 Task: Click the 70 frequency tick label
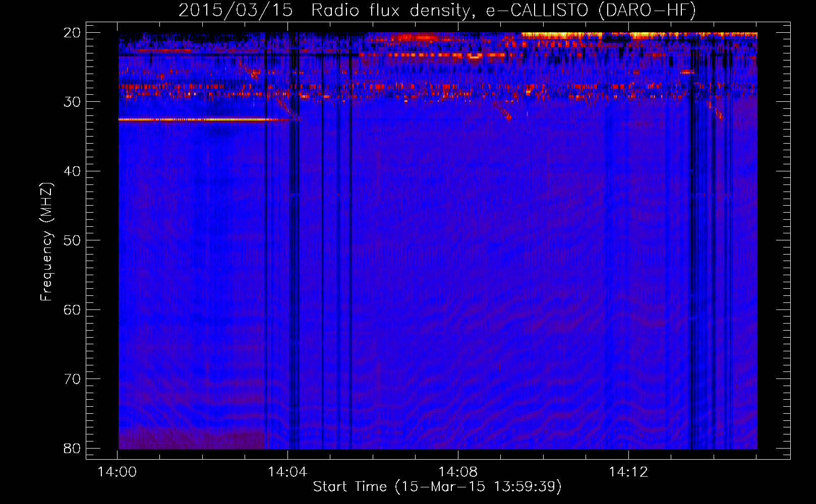pos(72,379)
